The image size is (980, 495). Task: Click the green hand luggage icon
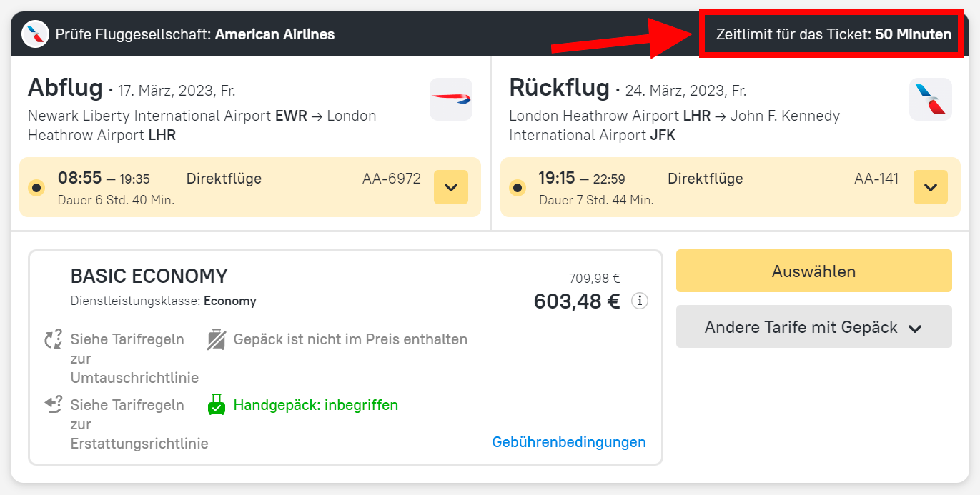(x=217, y=405)
